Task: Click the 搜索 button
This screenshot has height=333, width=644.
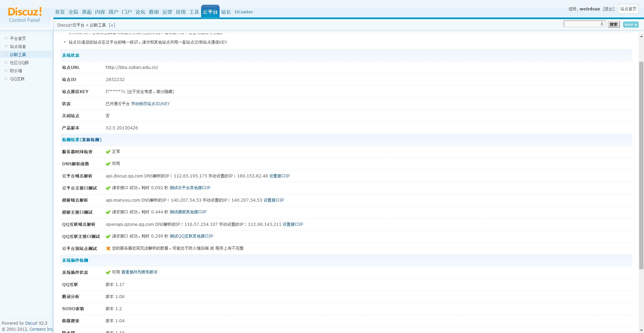Action: [x=613, y=25]
